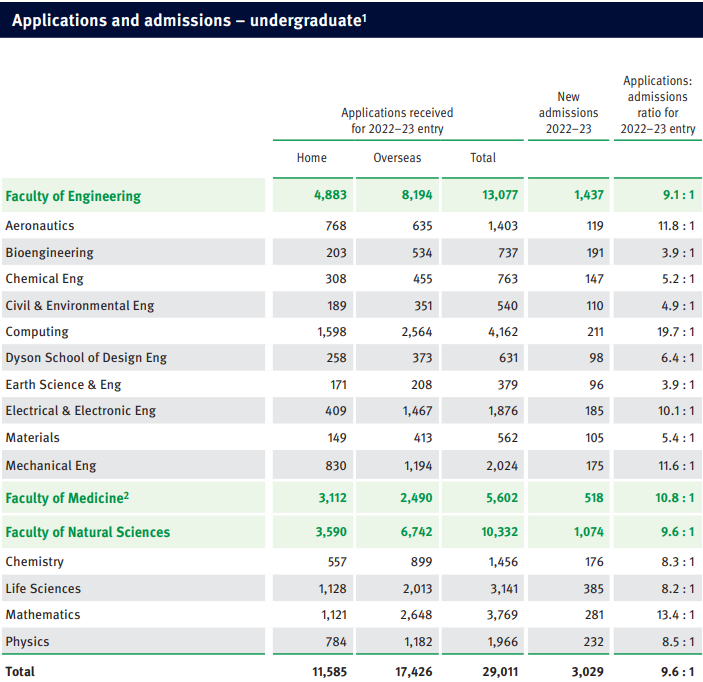Click the Computing total applications value 4,162
This screenshot has width=703, height=682.
click(503, 332)
